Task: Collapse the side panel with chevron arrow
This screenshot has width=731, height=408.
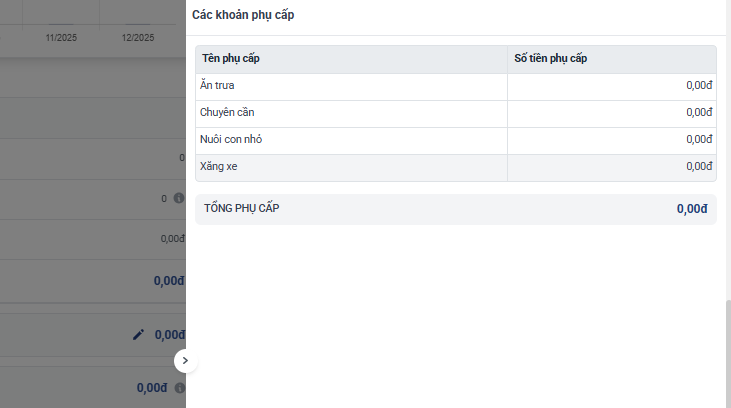Action: pos(185,360)
